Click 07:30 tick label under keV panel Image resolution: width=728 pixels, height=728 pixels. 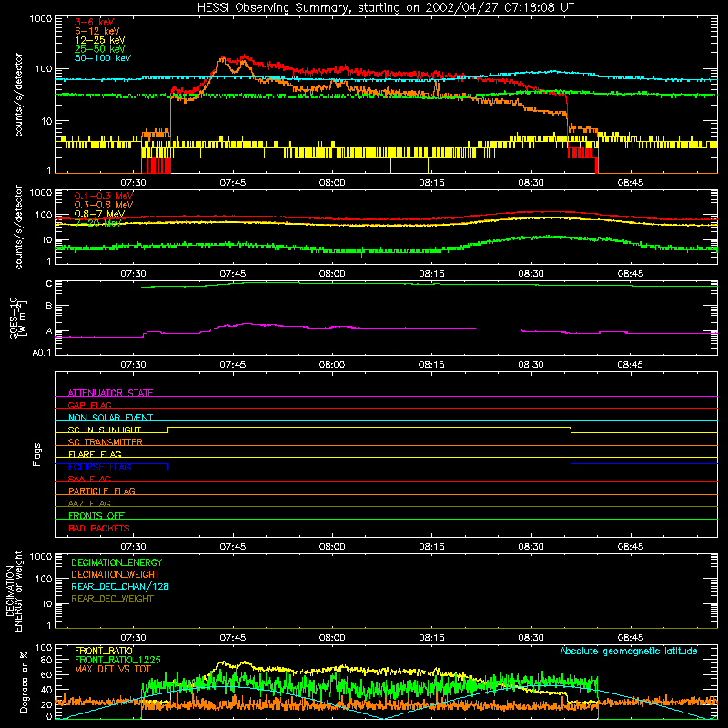point(133,183)
